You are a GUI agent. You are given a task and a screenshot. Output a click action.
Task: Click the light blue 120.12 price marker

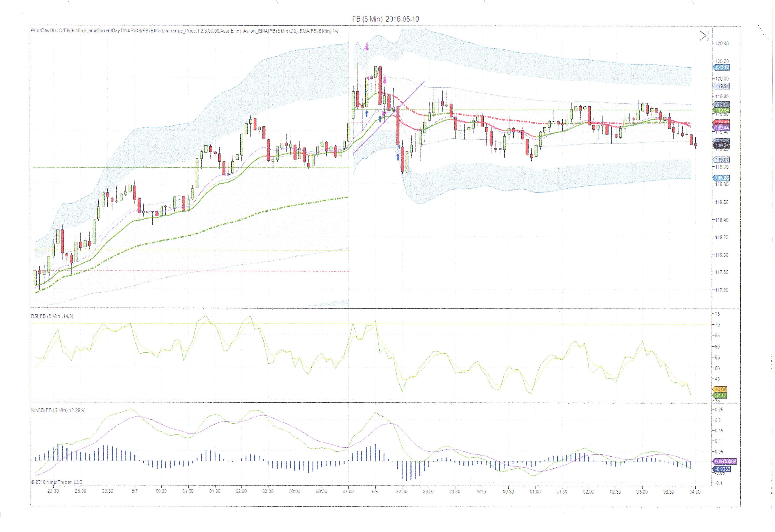coord(721,68)
